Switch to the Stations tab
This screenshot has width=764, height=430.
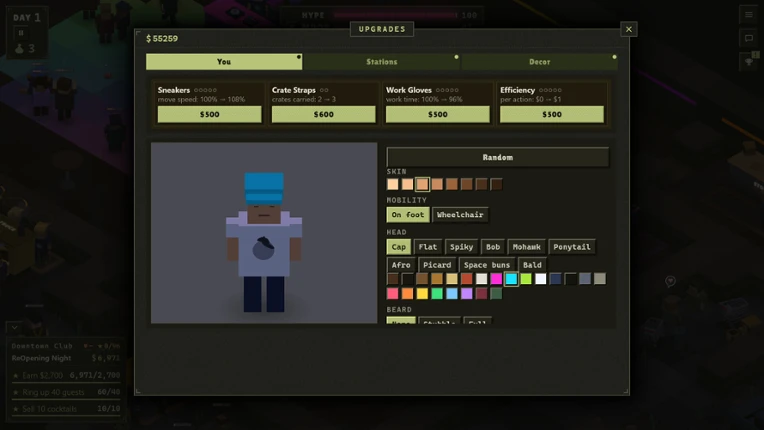(382, 62)
